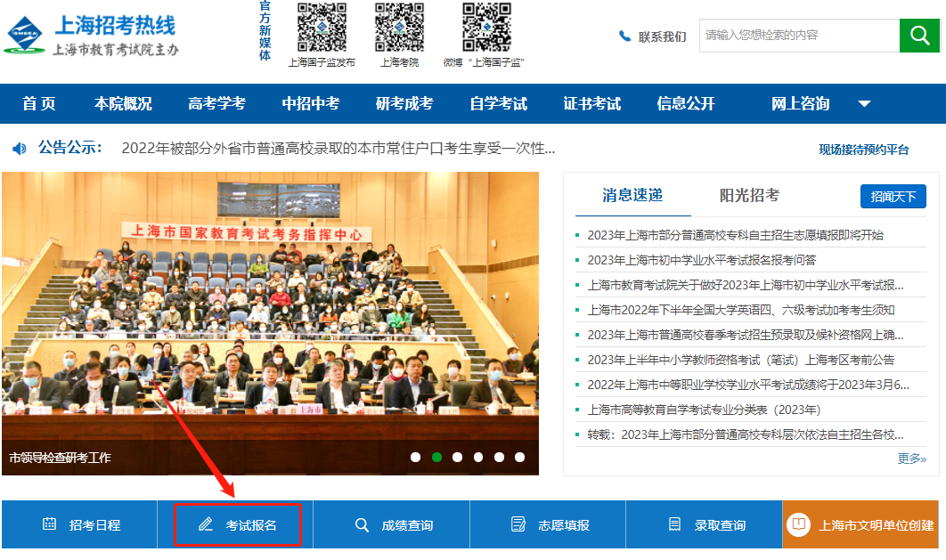Viewport: 946px width, 560px height.
Task: Click the green search magnifier button
Action: (919, 36)
